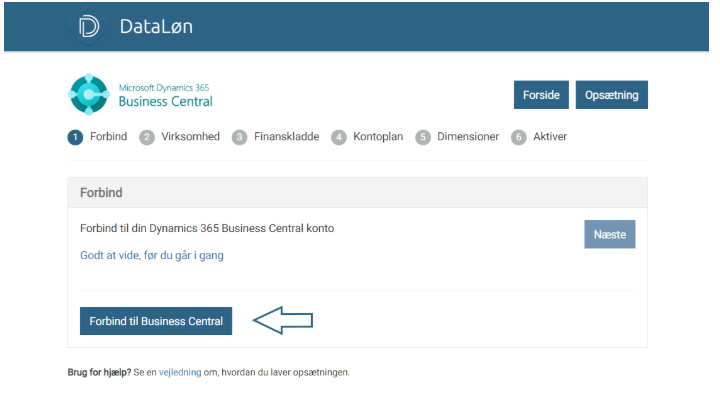The width and height of the screenshot is (720, 413).
Task: Open Opsætning settings button
Action: [612, 95]
